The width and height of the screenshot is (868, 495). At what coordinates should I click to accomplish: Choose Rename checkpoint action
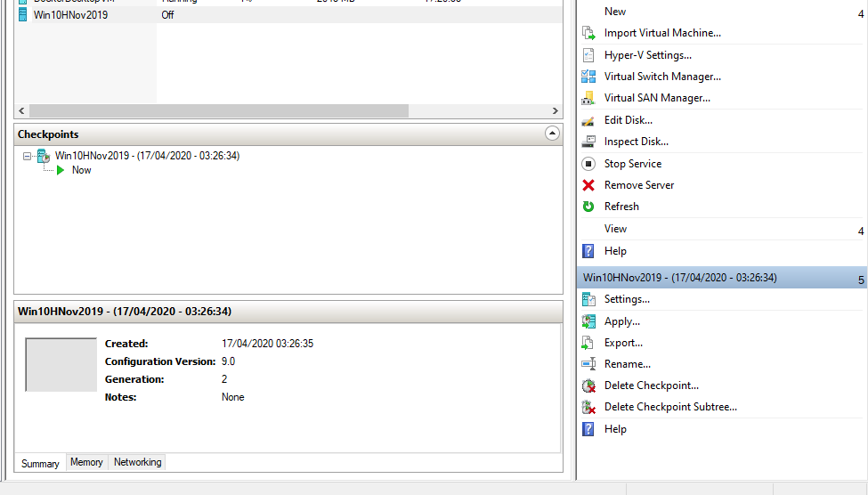628,364
